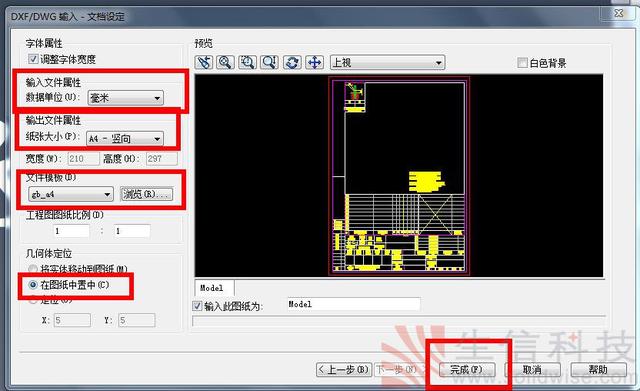Select the pan (four-arrow) tool
This screenshot has width=640, height=391.
click(314, 62)
